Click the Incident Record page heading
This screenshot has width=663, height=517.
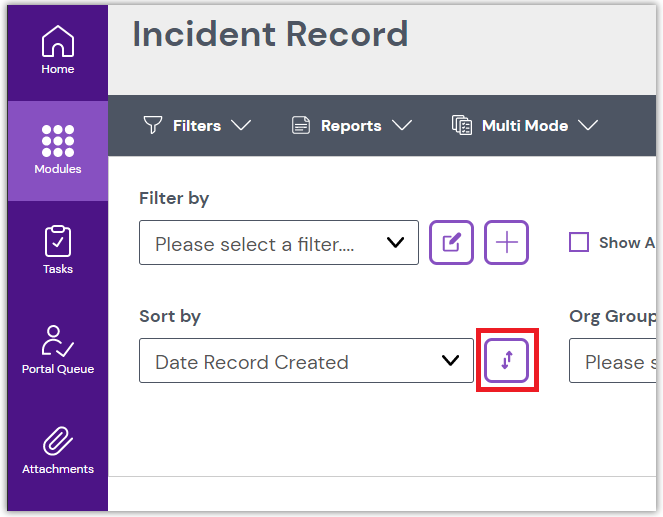[x=270, y=34]
